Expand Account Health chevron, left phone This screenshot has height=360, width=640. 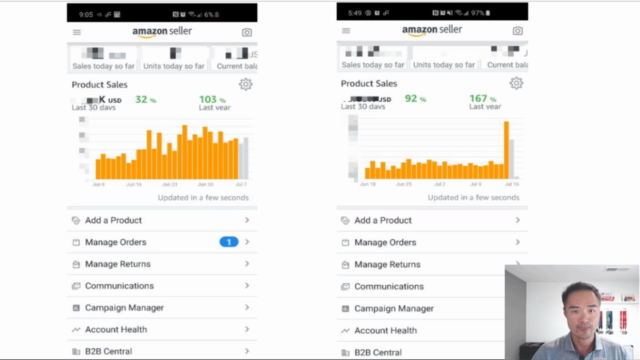click(x=247, y=329)
